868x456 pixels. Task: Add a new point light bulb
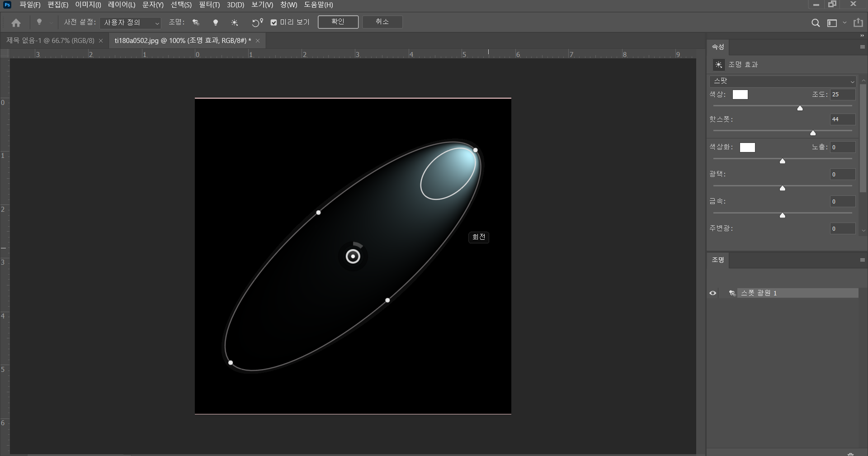(216, 23)
